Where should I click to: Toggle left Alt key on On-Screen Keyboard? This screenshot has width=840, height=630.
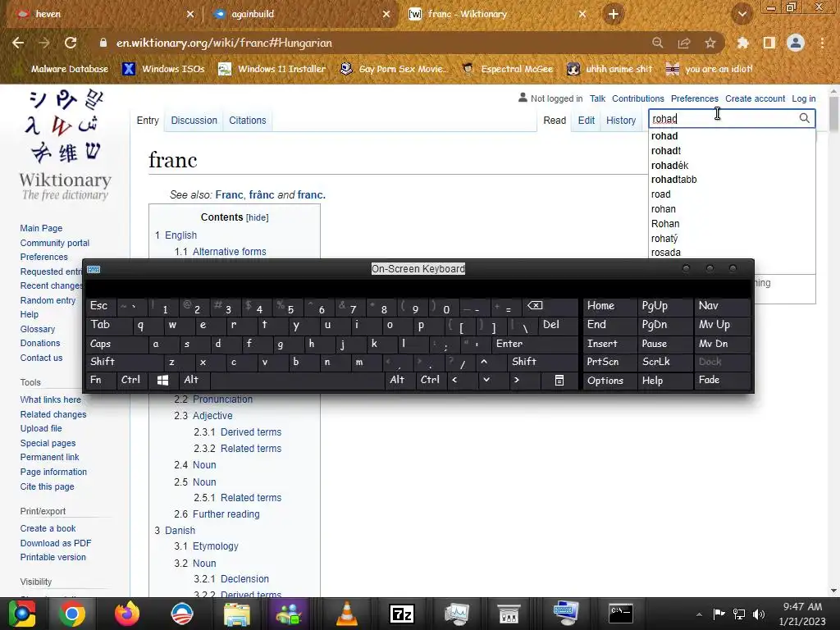click(194, 381)
